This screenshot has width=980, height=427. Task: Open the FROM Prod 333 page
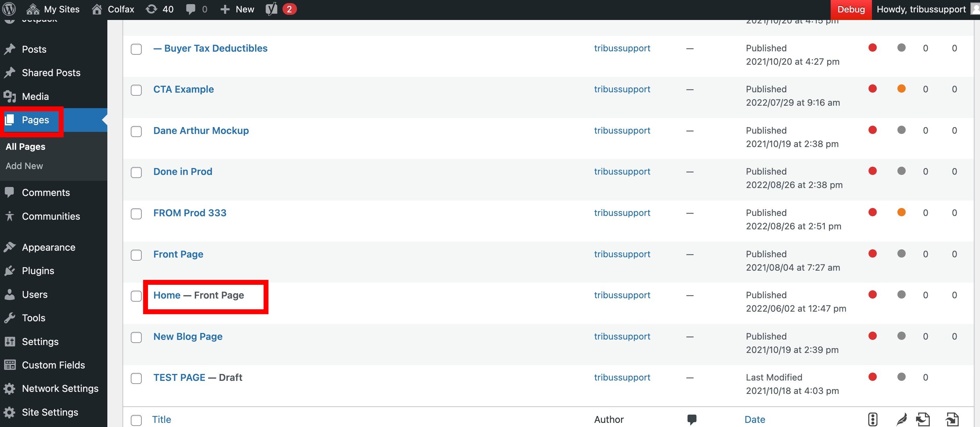(190, 213)
